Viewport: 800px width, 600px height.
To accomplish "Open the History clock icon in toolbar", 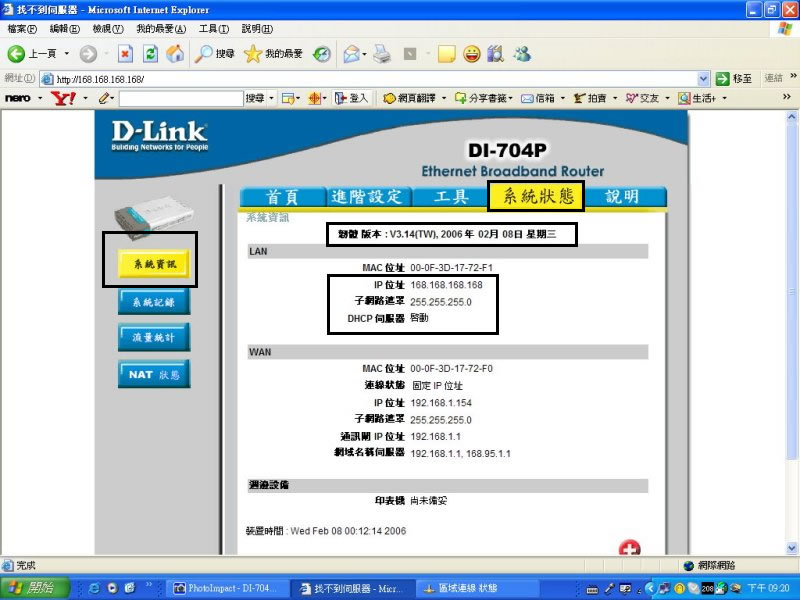I will pos(322,54).
